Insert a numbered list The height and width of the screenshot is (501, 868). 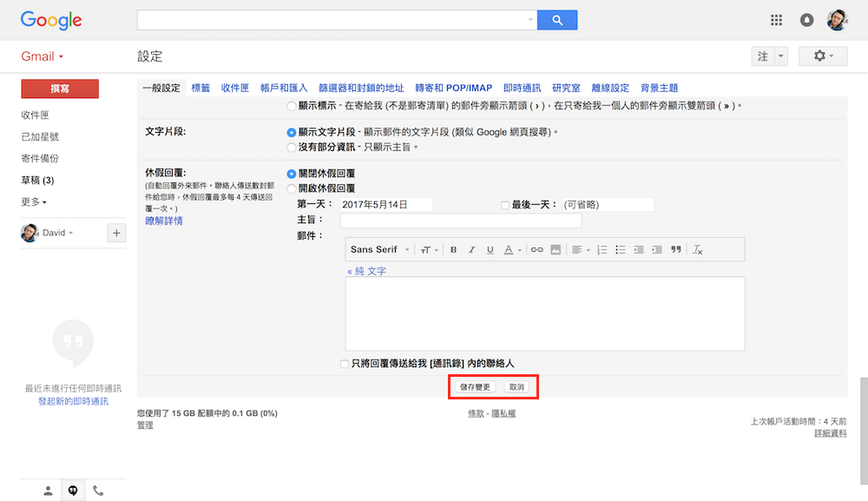(x=602, y=250)
